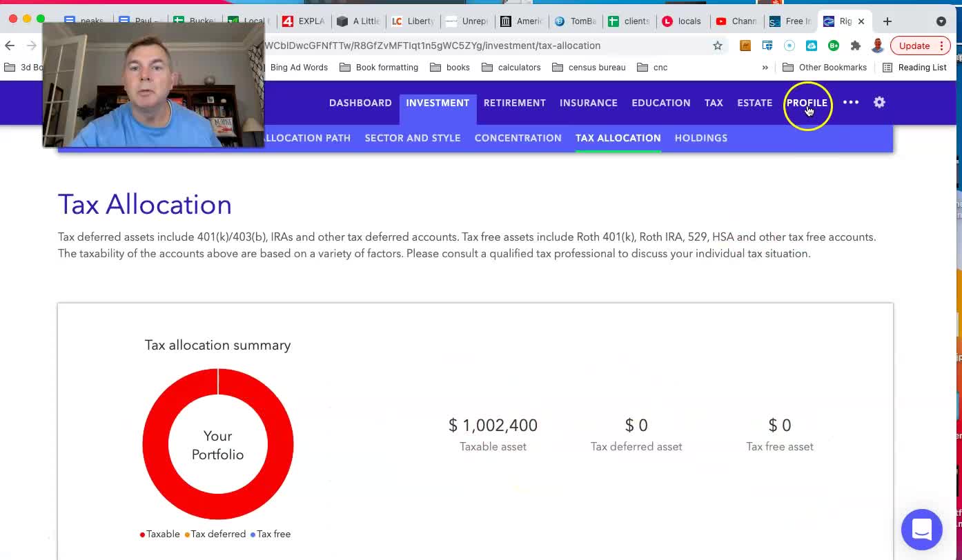The height and width of the screenshot is (560, 962).
Task: Click the browser back arrow
Action: (10, 46)
